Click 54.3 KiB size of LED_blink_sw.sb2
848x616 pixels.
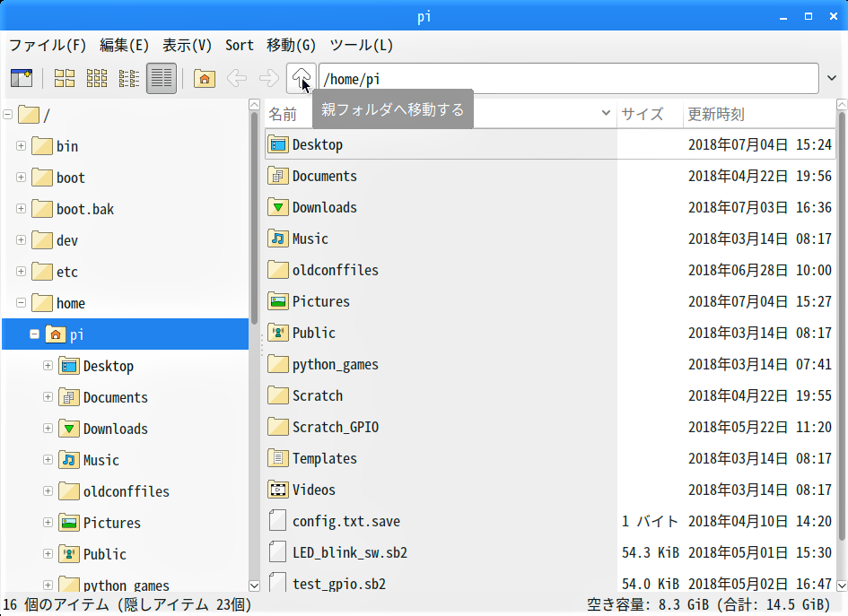(x=650, y=552)
